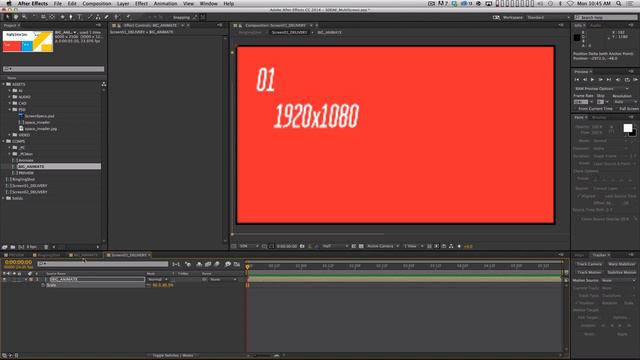Click the timeline current timecode display

tap(18, 262)
